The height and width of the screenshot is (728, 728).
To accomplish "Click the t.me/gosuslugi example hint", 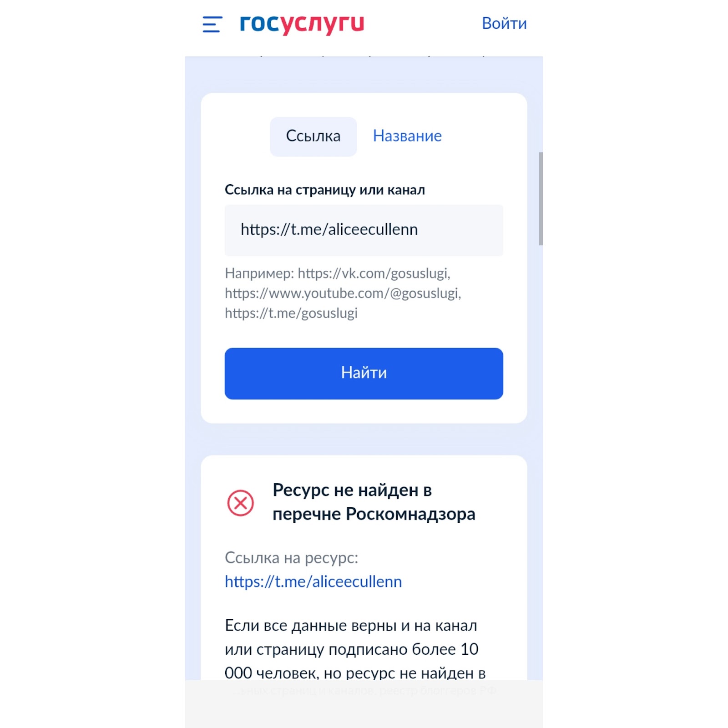I will [x=291, y=313].
